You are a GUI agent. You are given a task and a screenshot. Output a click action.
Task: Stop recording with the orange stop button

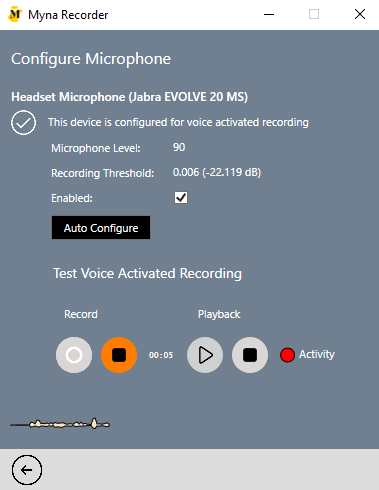[119, 355]
